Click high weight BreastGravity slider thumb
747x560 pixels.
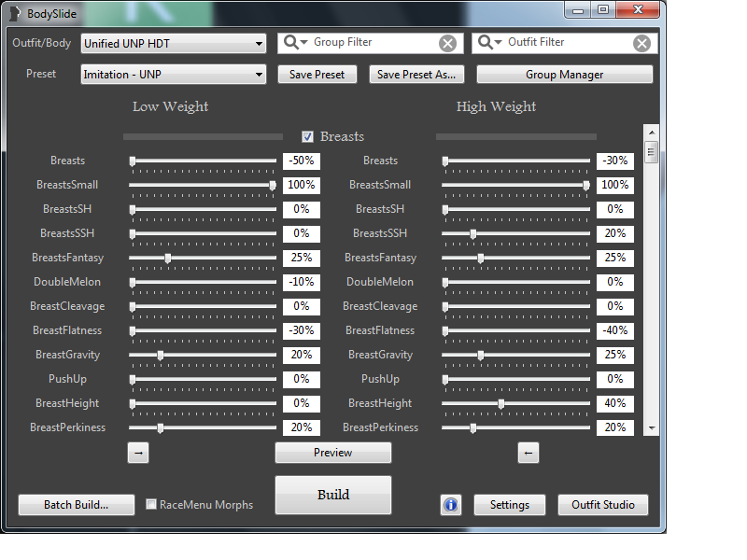[481, 356]
